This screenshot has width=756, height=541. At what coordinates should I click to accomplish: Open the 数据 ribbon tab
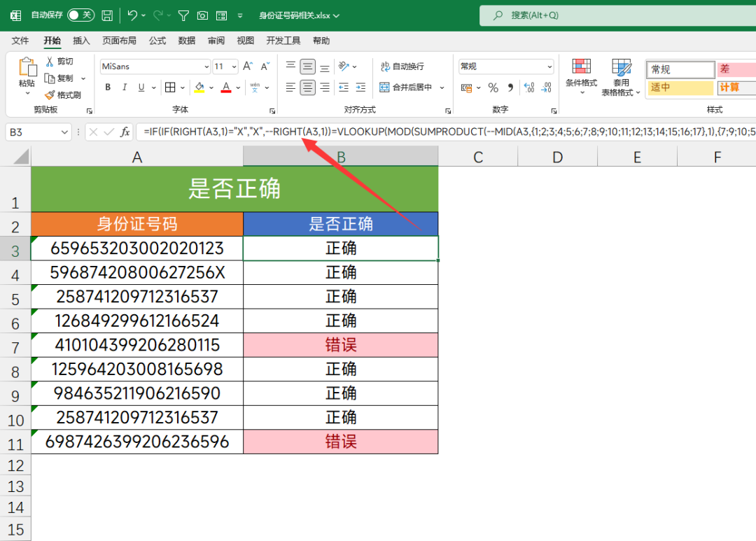tap(186, 40)
